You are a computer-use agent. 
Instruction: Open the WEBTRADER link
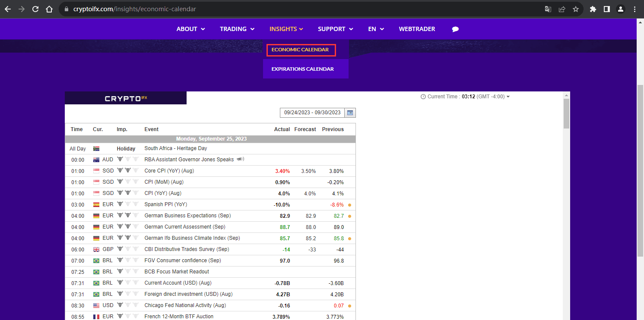coord(417,29)
